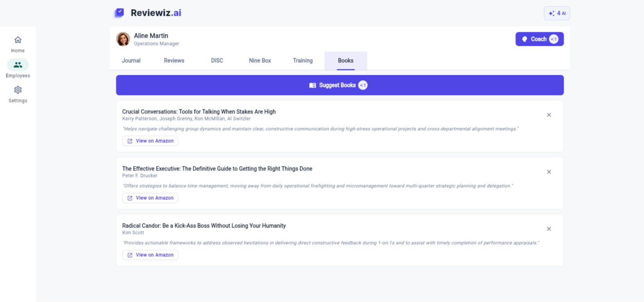
Task: Click Aline Martin's profile avatar
Action: [x=123, y=39]
